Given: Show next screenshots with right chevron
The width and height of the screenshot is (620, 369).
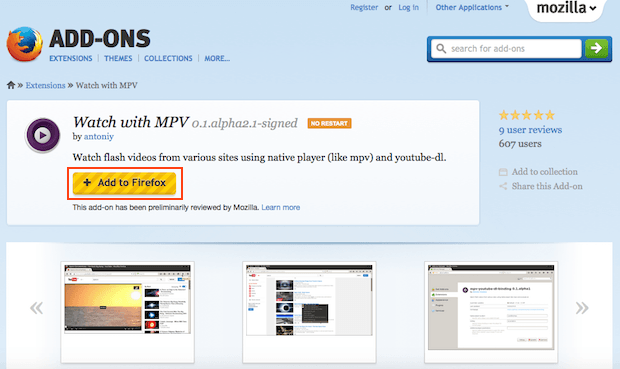Looking at the screenshot, I should pyautogui.click(x=582, y=308).
